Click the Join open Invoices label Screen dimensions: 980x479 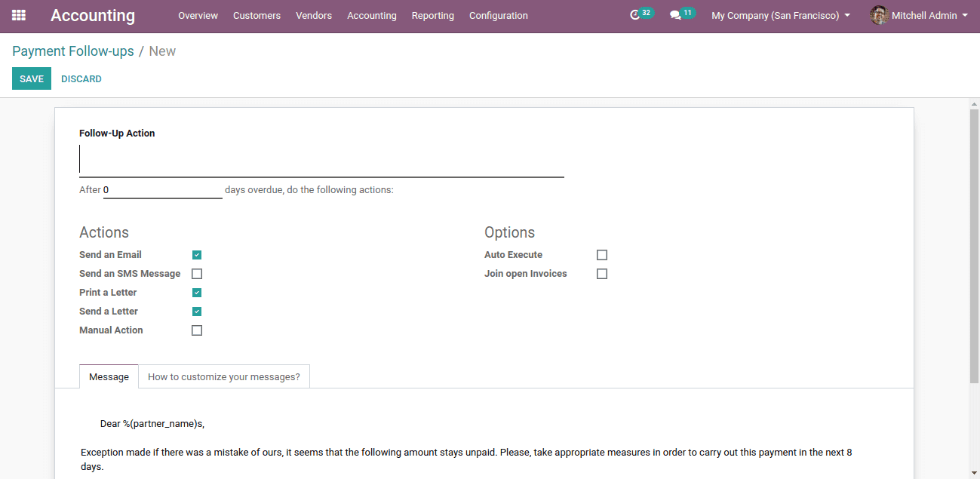[526, 274]
